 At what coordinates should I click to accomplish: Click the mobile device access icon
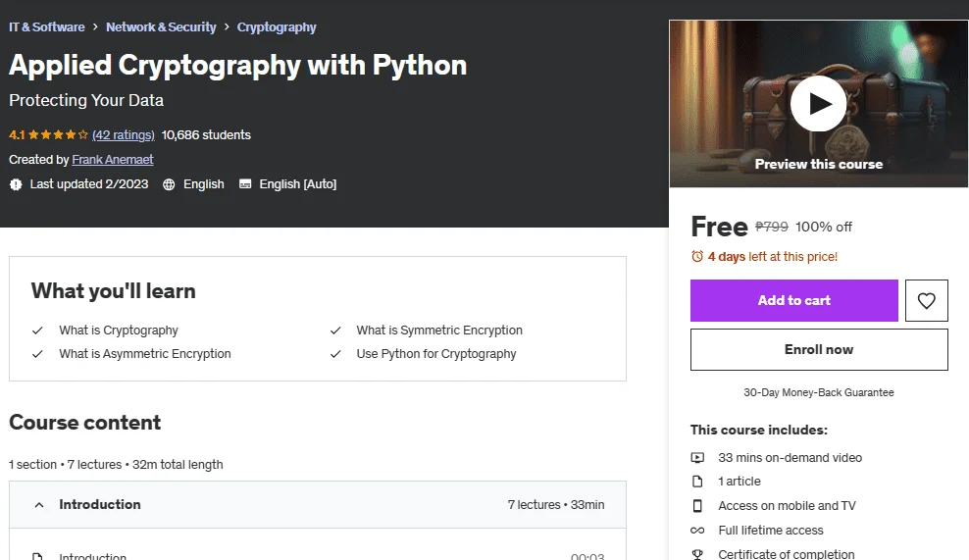point(697,506)
